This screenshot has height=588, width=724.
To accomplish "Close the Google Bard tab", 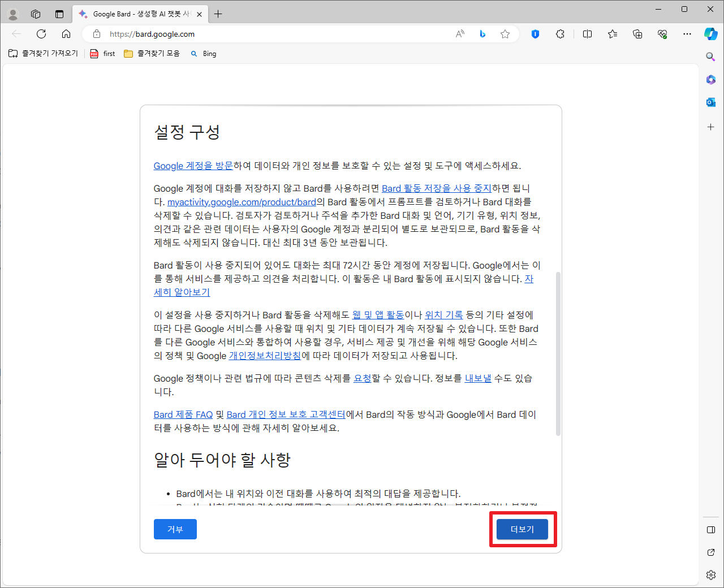I will coord(199,14).
